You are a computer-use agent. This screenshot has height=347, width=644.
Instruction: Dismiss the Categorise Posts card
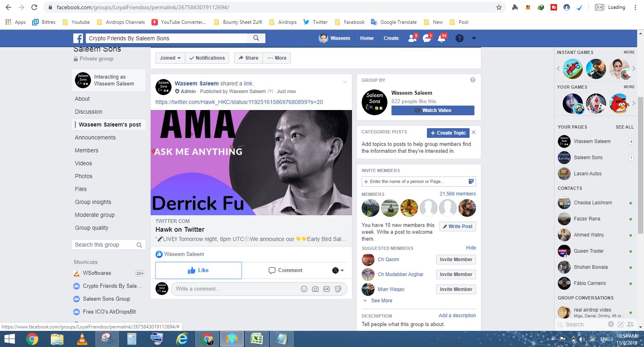[474, 132]
